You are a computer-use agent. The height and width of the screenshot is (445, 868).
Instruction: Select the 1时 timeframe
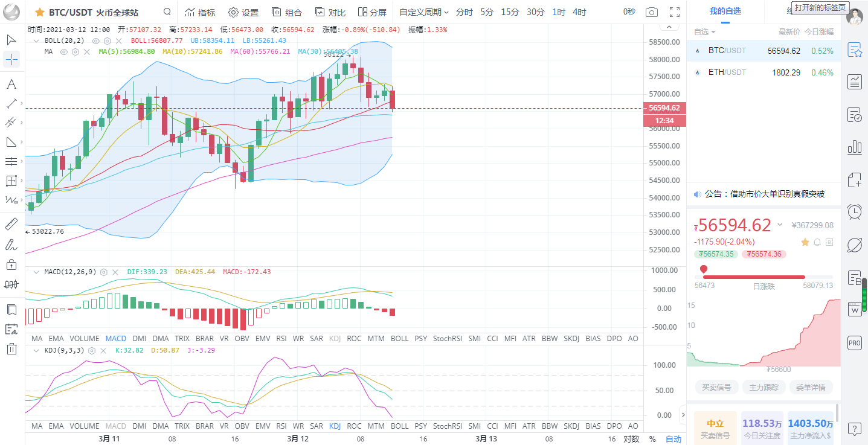(x=559, y=12)
